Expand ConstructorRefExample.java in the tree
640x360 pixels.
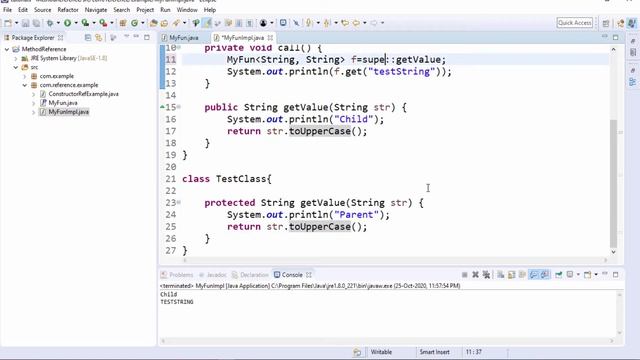pos(33,94)
